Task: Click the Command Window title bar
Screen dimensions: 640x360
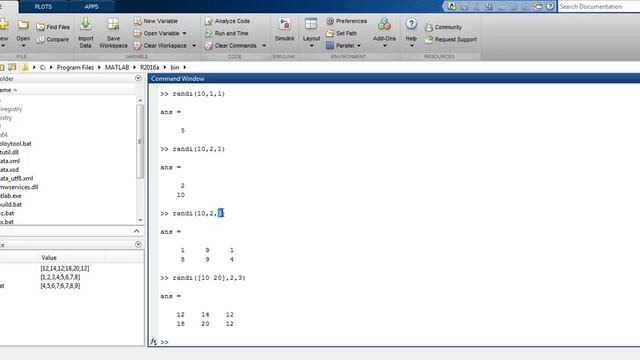Action: pos(393,78)
